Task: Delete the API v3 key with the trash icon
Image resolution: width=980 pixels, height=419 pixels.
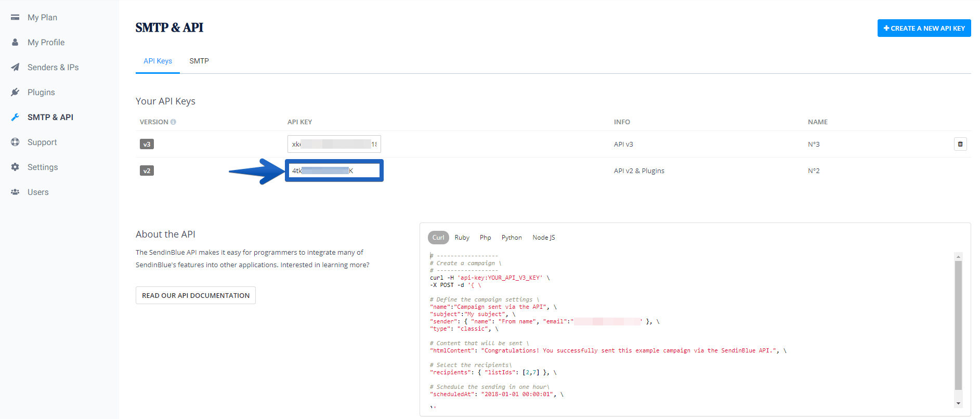Action: click(x=960, y=144)
